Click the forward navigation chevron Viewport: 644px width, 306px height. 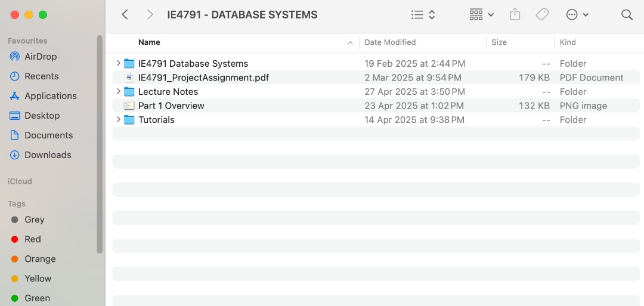coord(150,15)
